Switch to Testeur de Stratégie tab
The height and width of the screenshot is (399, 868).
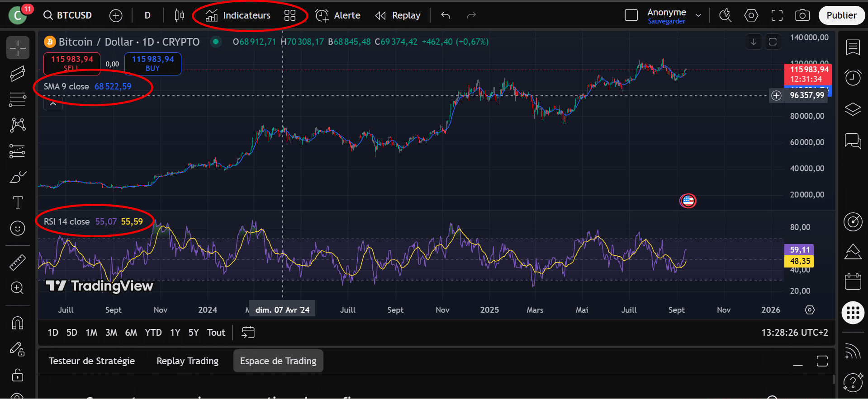coord(92,361)
